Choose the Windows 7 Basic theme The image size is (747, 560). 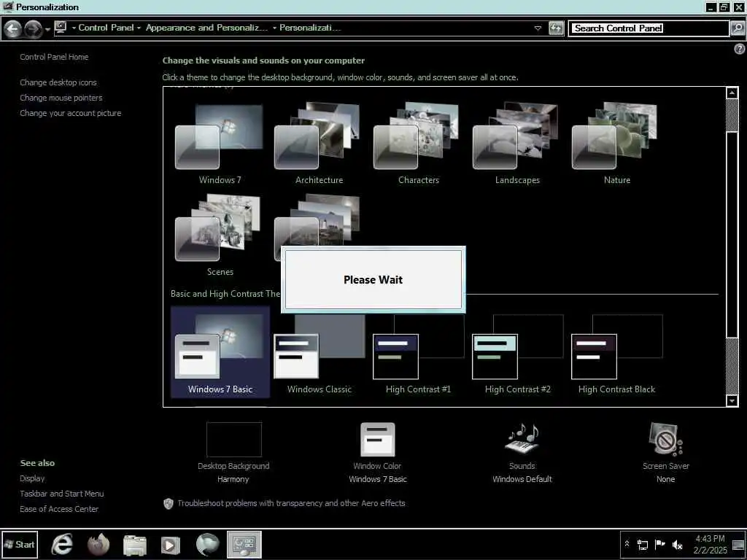pyautogui.click(x=220, y=351)
